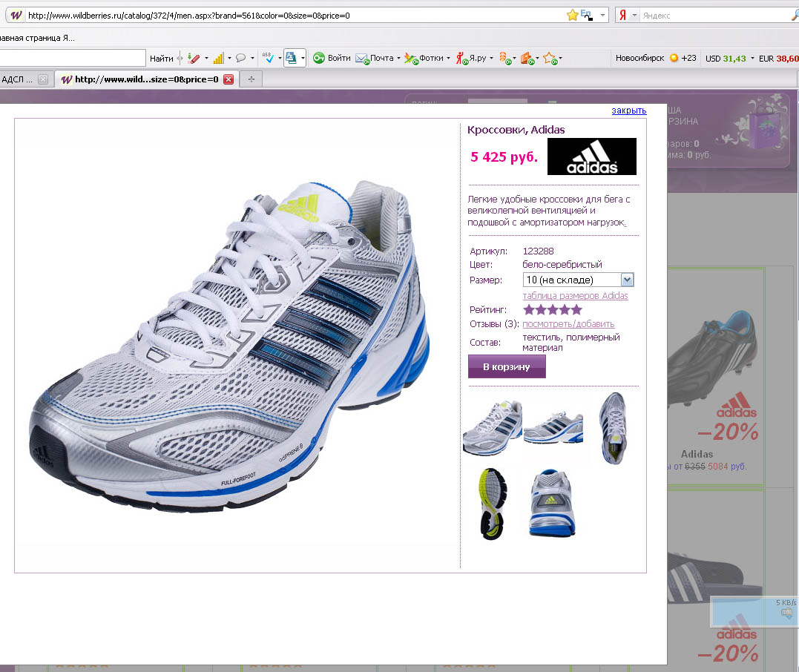The image size is (799, 672).
Task: Click the speech bubble comments toolbar icon
Action: coord(241,58)
